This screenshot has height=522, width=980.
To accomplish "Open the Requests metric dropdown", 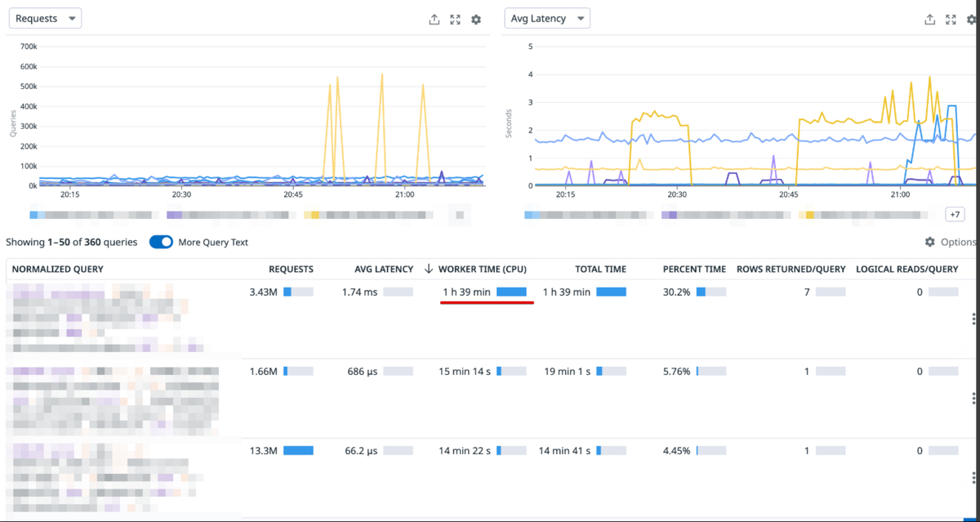I will (45, 17).
